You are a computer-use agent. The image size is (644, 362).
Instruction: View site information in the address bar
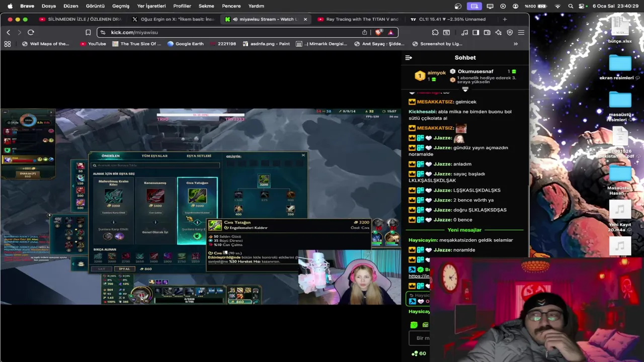[103, 32]
